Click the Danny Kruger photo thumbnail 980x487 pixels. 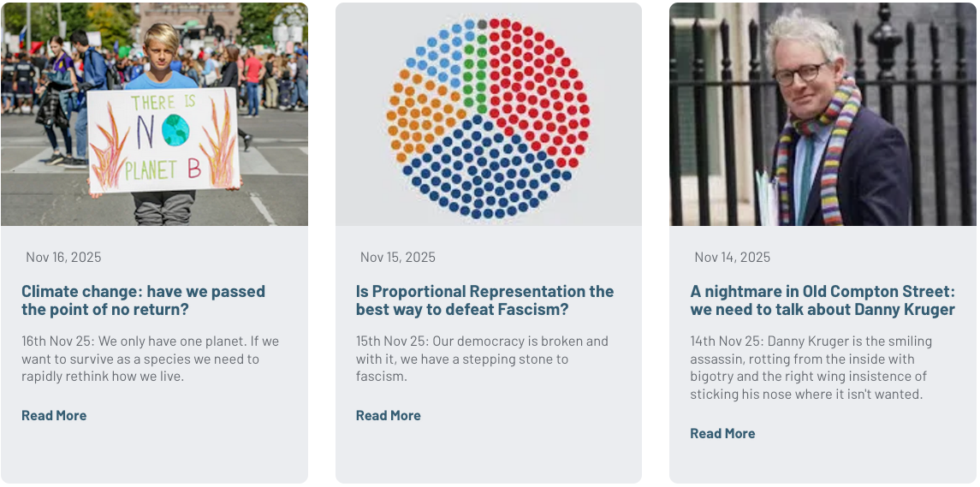pyautogui.click(x=823, y=115)
